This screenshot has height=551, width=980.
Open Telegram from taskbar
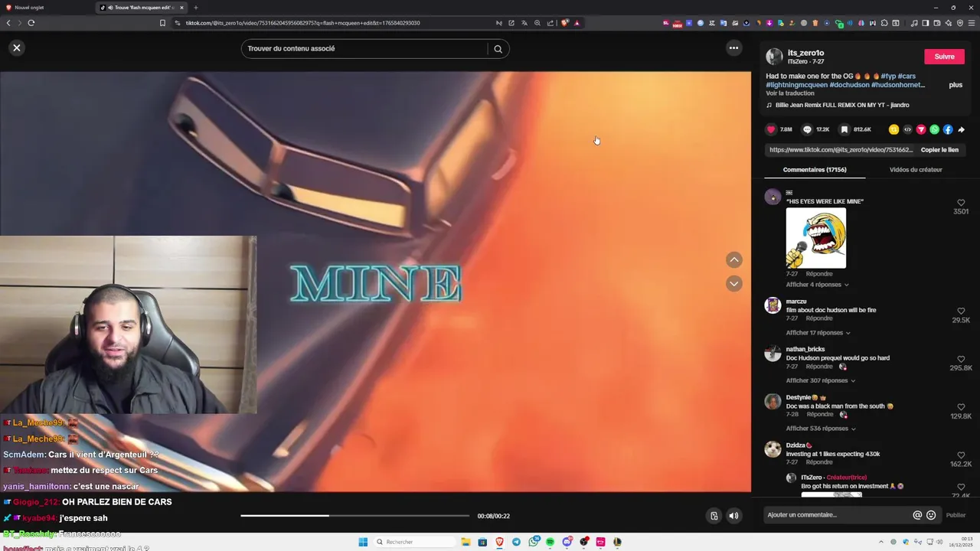[x=516, y=542]
